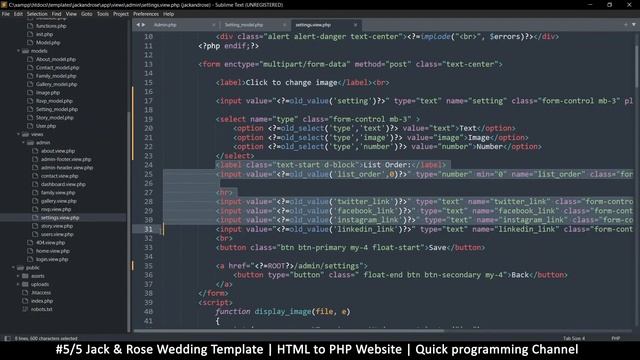The image size is (640, 360).
Task: Open home.view.php file
Action: 53,251
